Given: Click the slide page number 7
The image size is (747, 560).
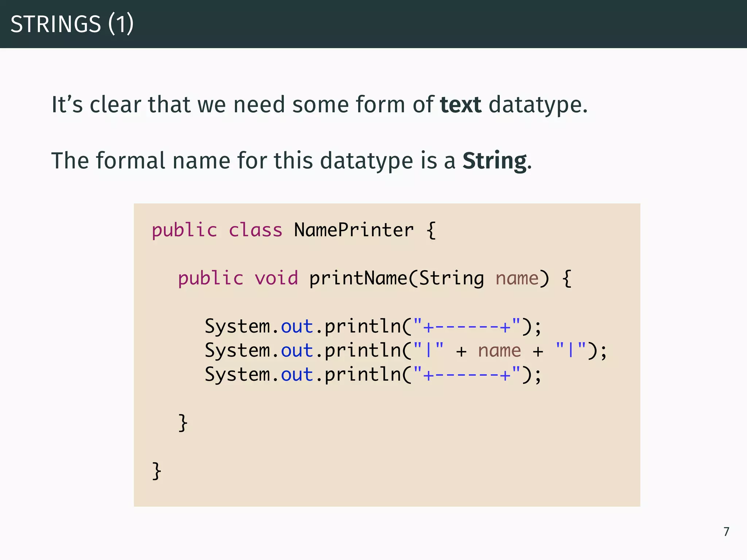Looking at the screenshot, I should click(x=726, y=532).
